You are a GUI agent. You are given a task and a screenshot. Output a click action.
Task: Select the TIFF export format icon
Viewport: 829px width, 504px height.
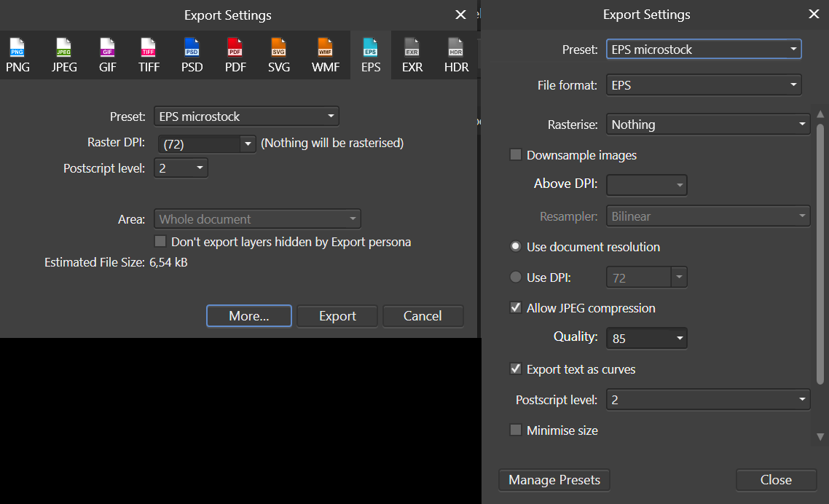click(149, 55)
